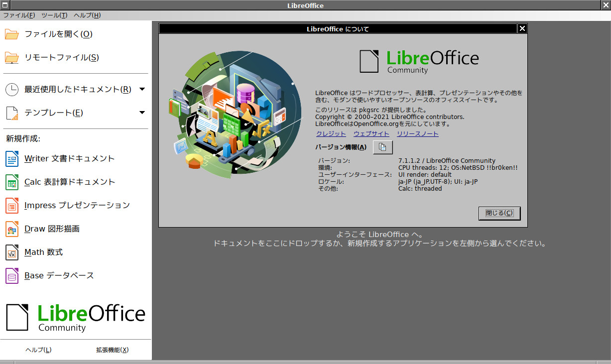Expand the Recent Documents dropdown arrow
Image resolution: width=611 pixels, height=364 pixels.
click(x=142, y=89)
